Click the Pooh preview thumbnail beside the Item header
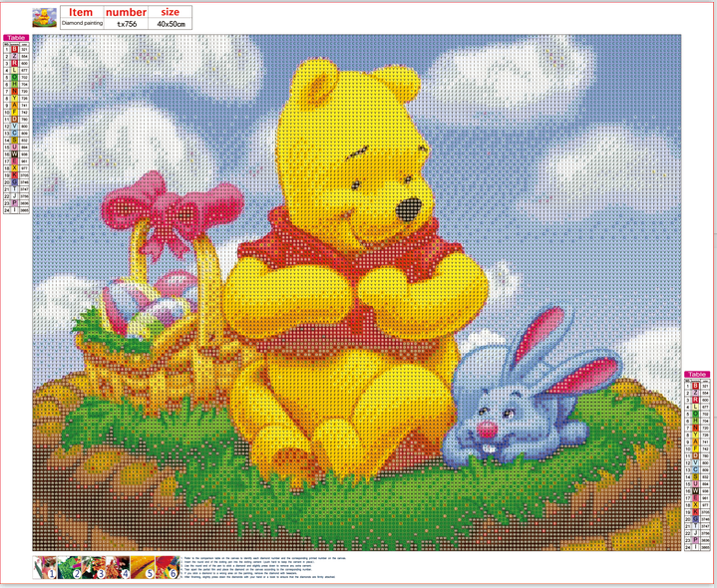This screenshot has width=717, height=588. (46, 17)
